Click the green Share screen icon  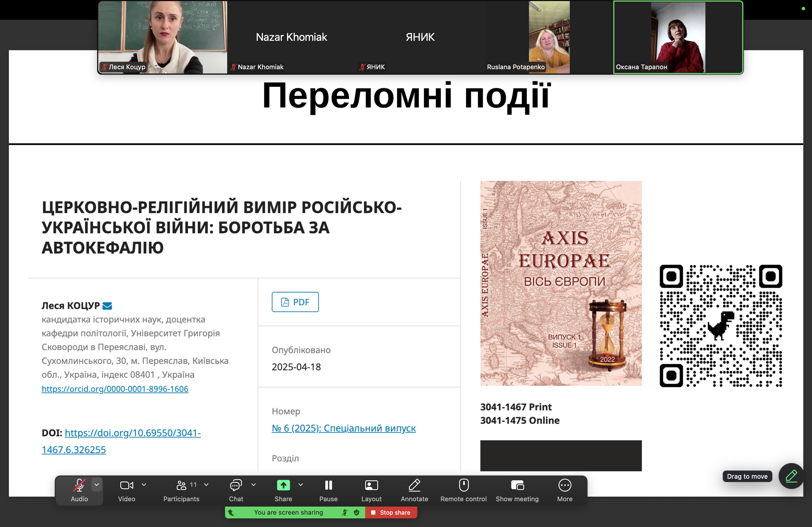tap(283, 485)
